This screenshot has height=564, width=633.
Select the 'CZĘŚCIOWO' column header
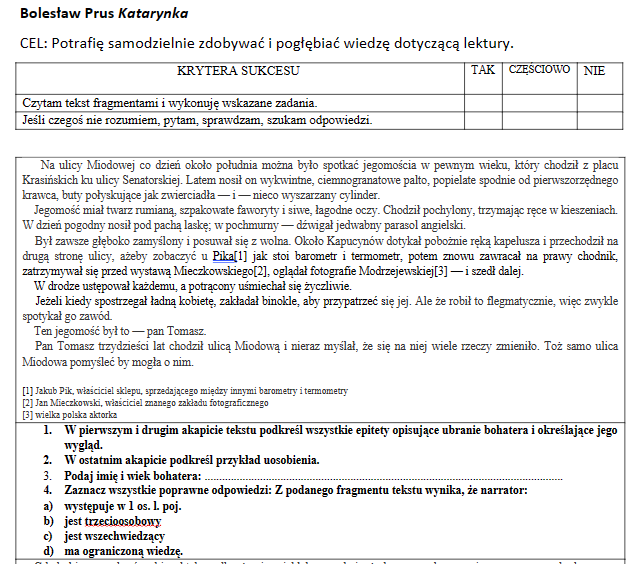pos(539,71)
